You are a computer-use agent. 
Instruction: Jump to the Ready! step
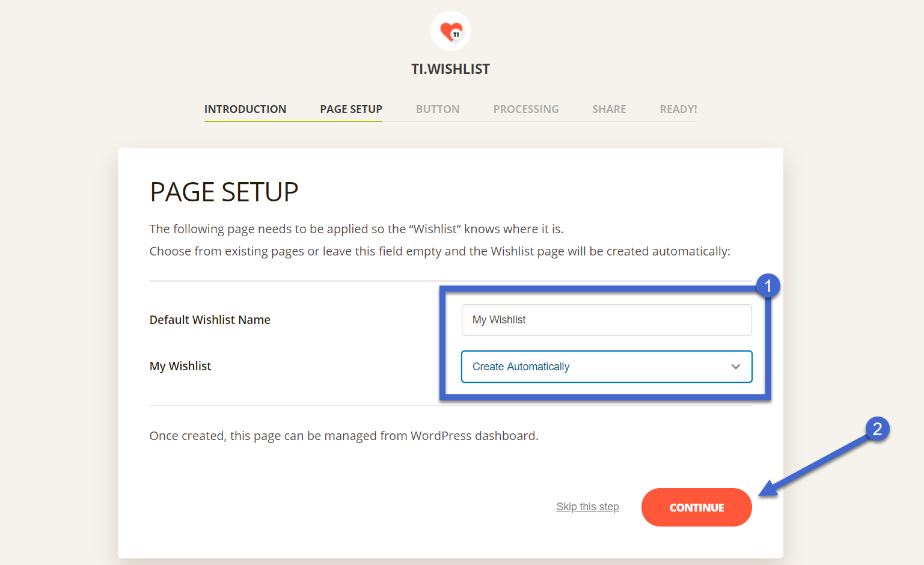coord(678,109)
